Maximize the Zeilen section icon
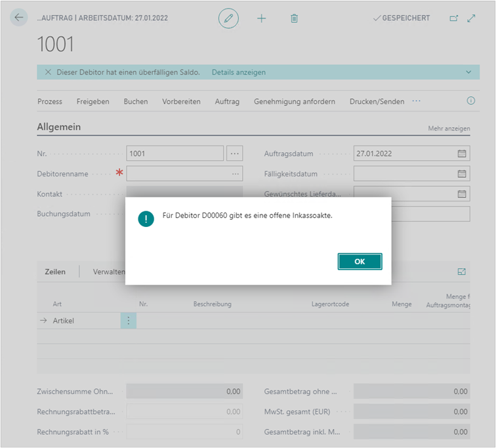This screenshot has width=496, height=448. point(461,272)
